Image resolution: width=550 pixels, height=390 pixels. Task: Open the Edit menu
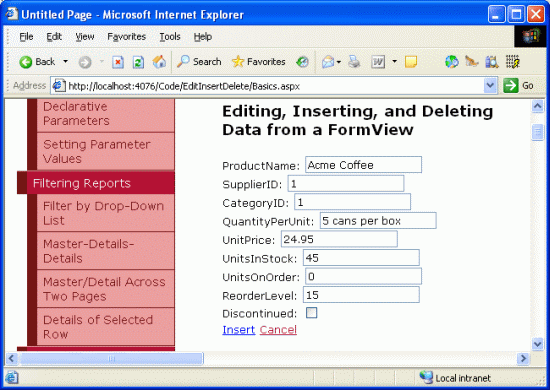tap(54, 37)
